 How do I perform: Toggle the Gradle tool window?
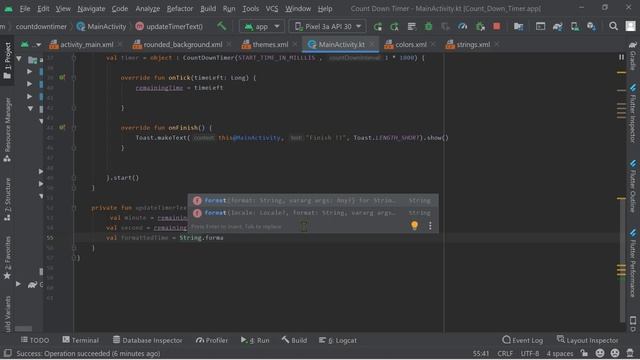[x=633, y=57]
